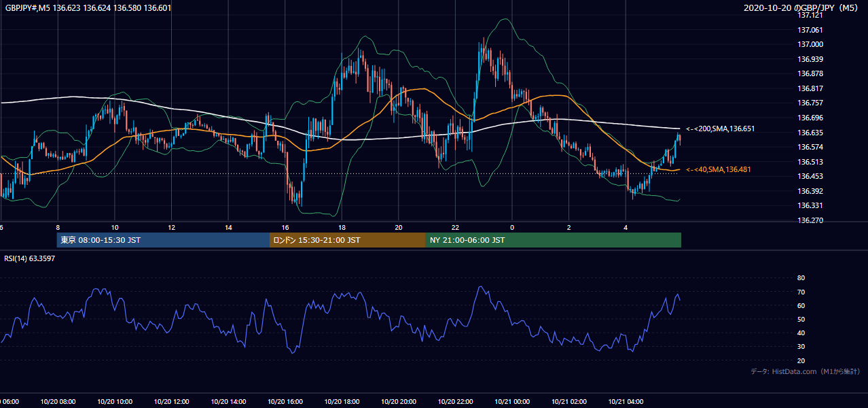This screenshot has width=868, height=408.
Task: Click the 136.270 price axis label
Action: pyautogui.click(x=810, y=220)
